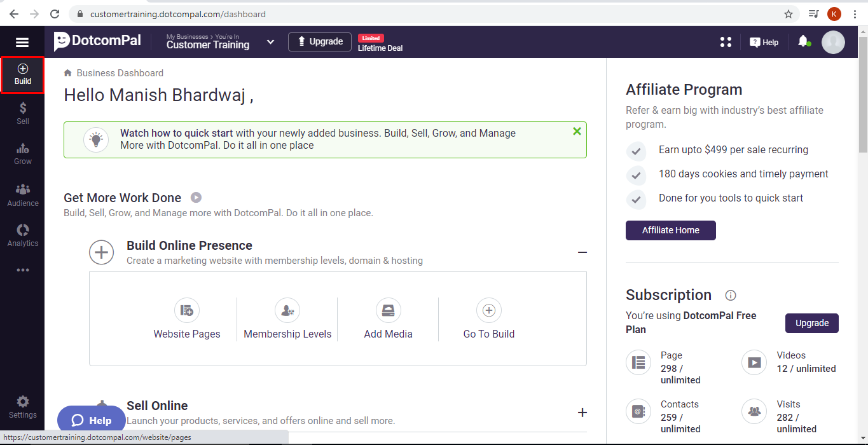Click the 'Affiliate Program' heading
868x445 pixels.
point(684,90)
